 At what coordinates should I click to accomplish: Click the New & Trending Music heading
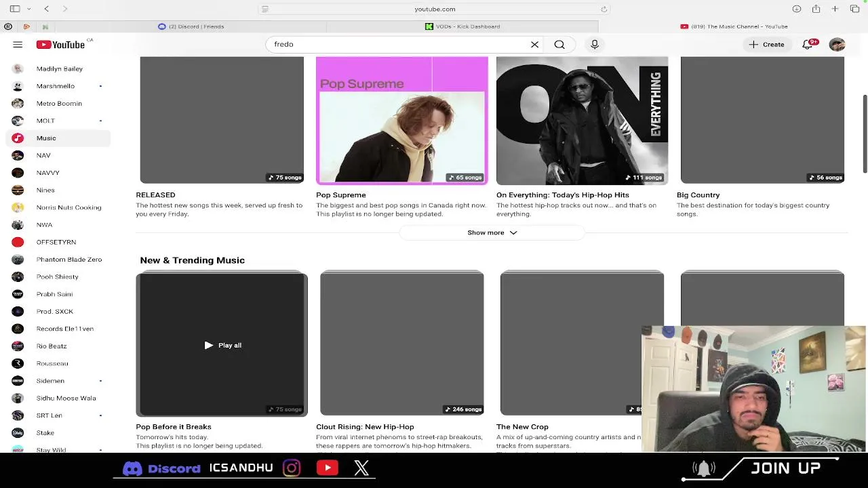192,260
